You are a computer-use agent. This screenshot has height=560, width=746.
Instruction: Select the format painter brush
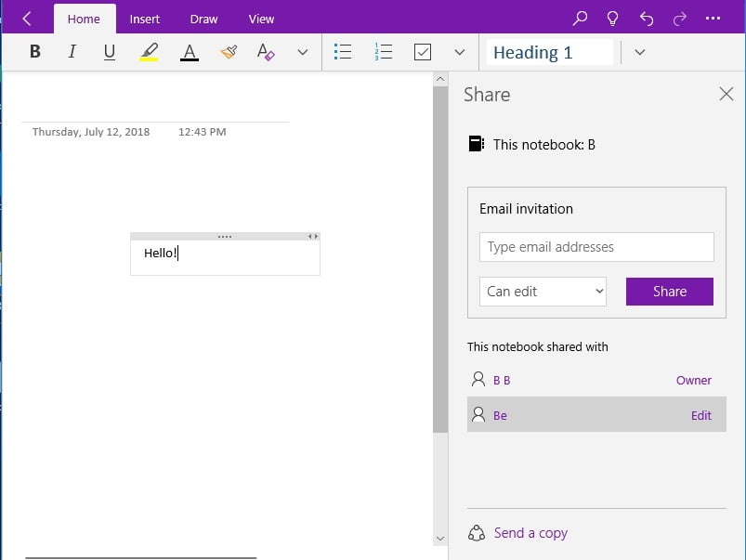pyautogui.click(x=229, y=51)
